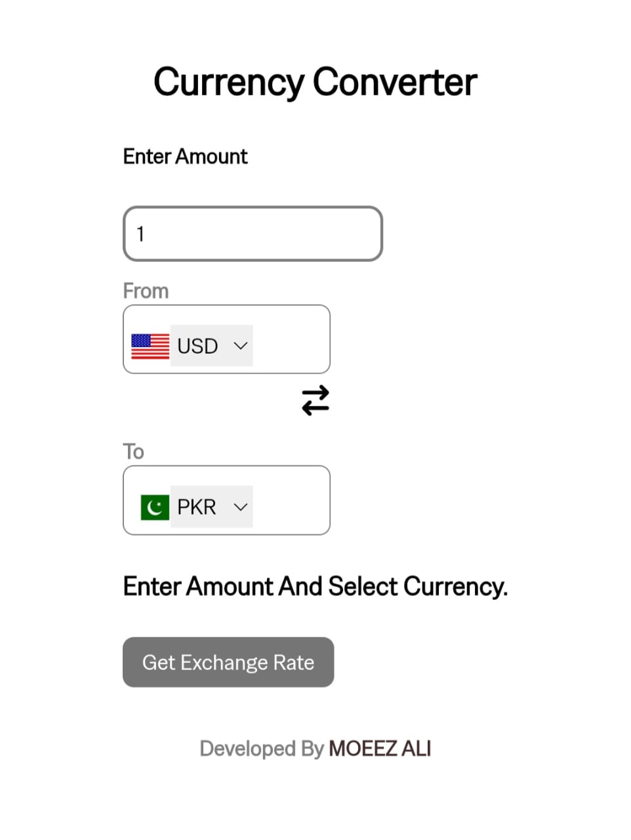Click the To label text
The width and height of the screenshot is (631, 840).
tap(133, 451)
